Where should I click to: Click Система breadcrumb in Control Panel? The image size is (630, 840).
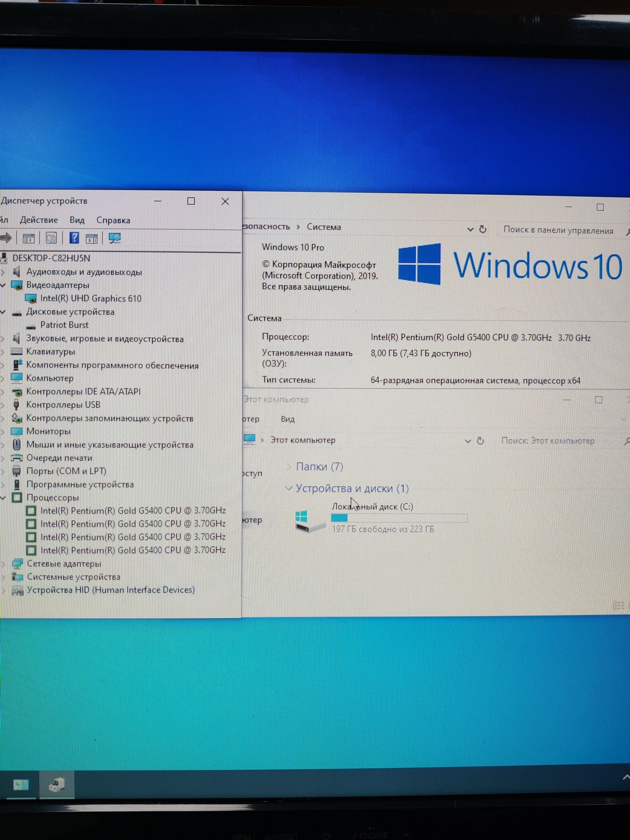point(324,227)
